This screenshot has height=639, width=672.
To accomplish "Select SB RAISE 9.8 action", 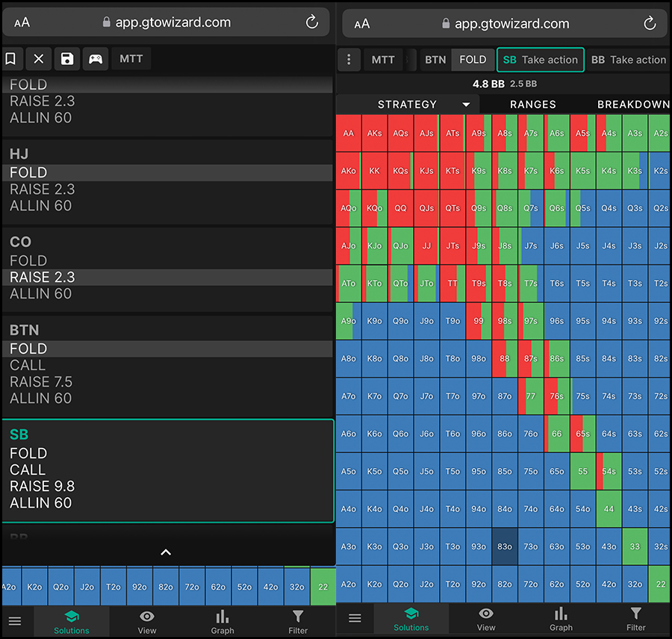I will (x=167, y=487).
